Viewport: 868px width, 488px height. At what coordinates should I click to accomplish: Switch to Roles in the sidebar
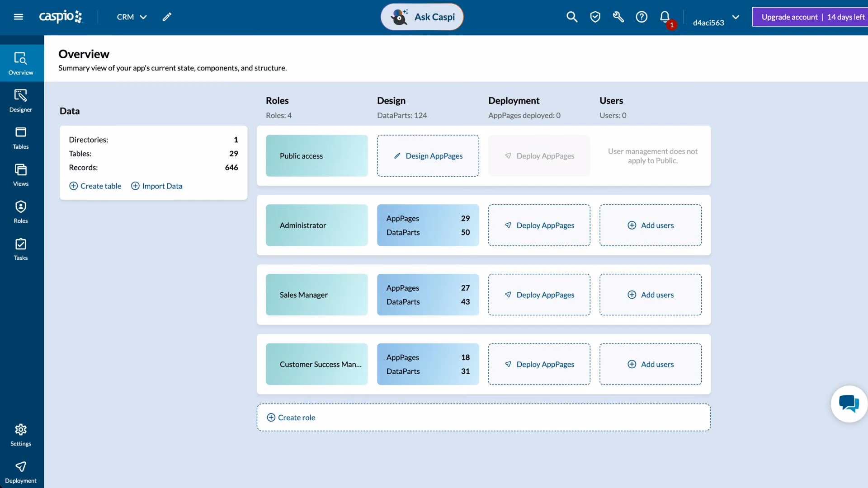click(21, 211)
